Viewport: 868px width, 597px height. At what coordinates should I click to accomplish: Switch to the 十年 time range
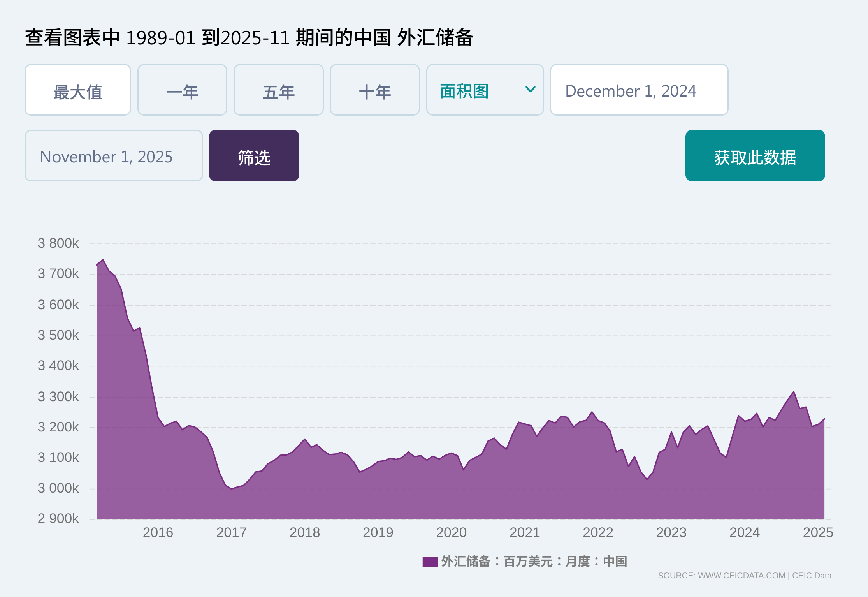coord(374,90)
